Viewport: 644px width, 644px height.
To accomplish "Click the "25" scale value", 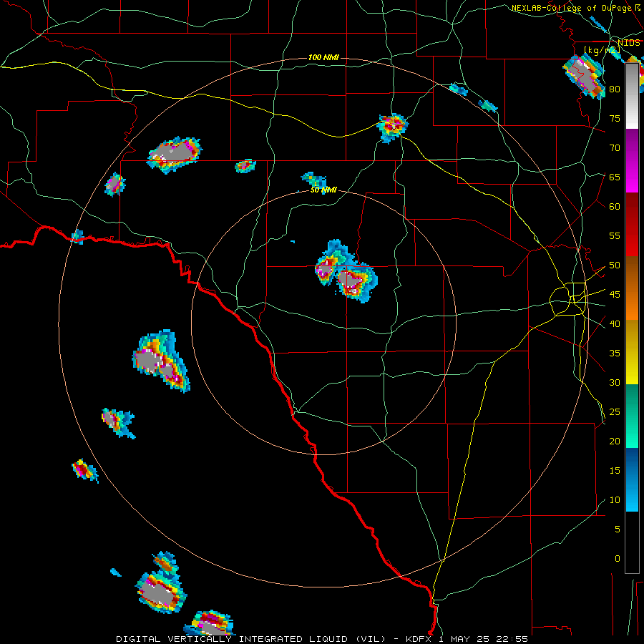I will pyautogui.click(x=615, y=412).
